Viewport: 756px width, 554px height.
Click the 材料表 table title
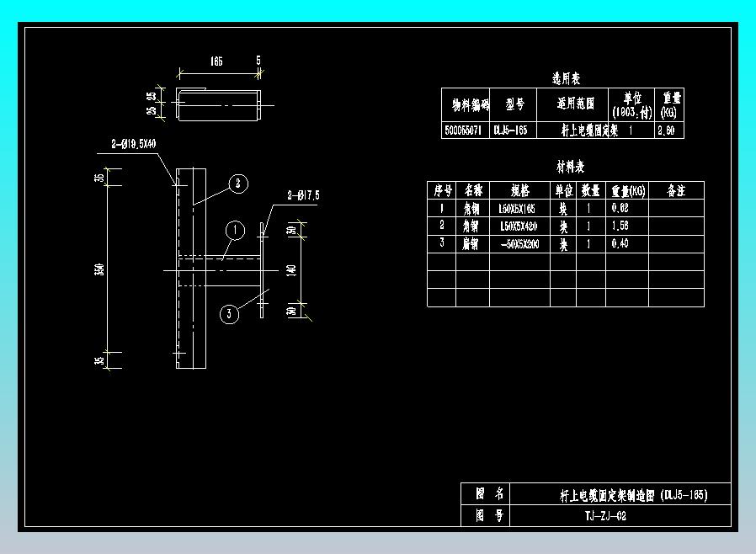pyautogui.click(x=571, y=167)
